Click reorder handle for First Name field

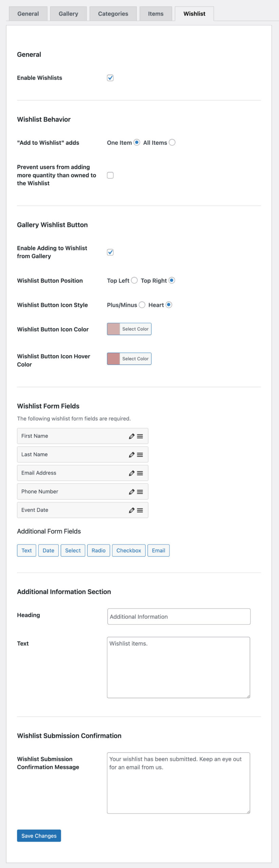(x=140, y=436)
